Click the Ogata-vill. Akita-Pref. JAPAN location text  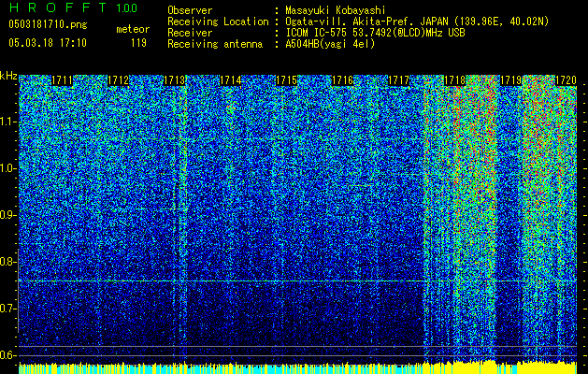[x=417, y=22]
